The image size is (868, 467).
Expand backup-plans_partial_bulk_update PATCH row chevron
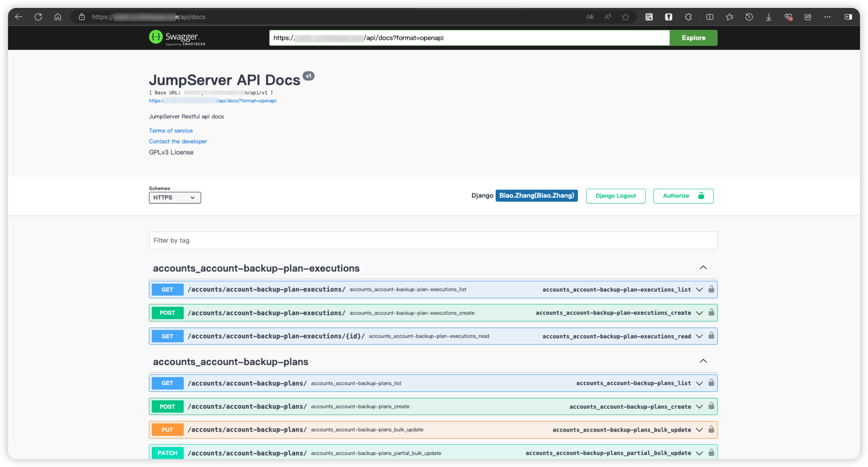(699, 453)
